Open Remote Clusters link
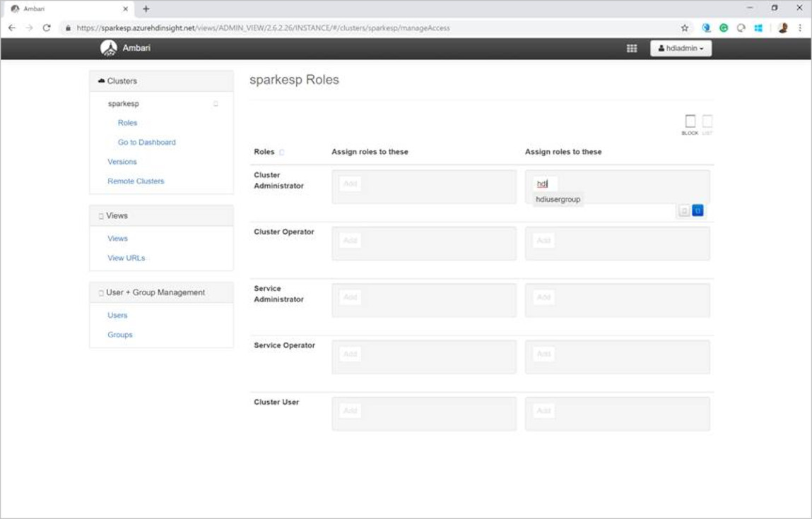Viewport: 812px width, 519px height. (x=136, y=181)
